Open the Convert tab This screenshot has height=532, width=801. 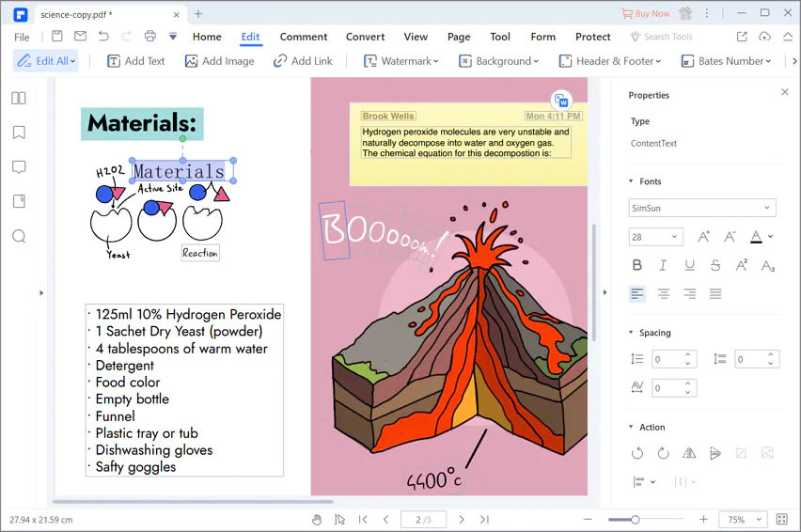pos(366,37)
